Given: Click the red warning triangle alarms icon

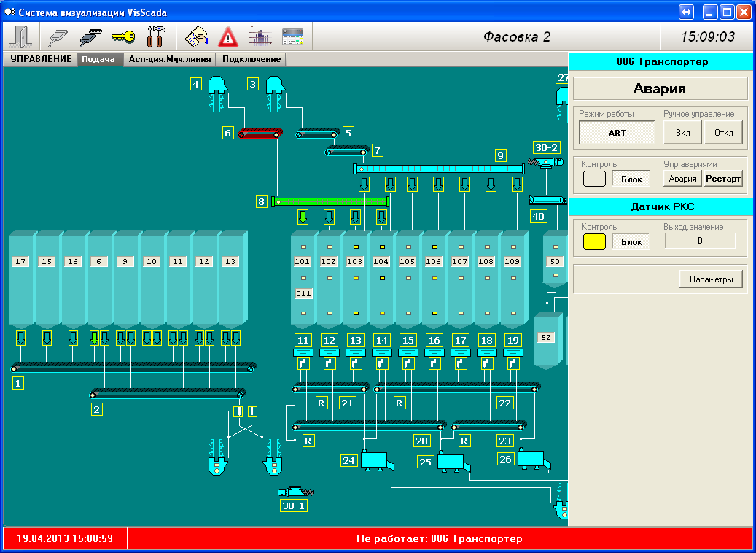Looking at the screenshot, I should (x=228, y=36).
